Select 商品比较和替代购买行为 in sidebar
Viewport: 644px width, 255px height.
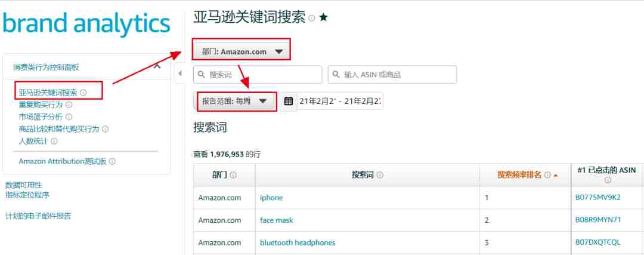click(x=59, y=129)
